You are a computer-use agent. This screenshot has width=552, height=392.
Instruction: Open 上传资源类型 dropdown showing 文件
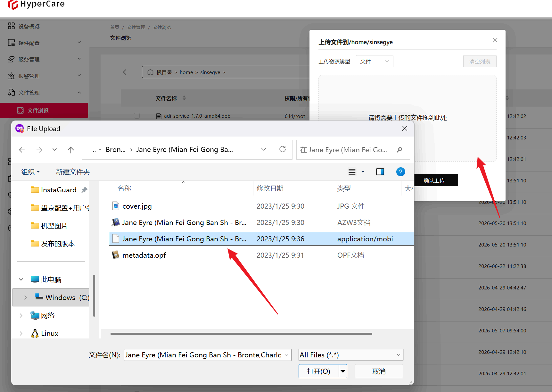(375, 61)
